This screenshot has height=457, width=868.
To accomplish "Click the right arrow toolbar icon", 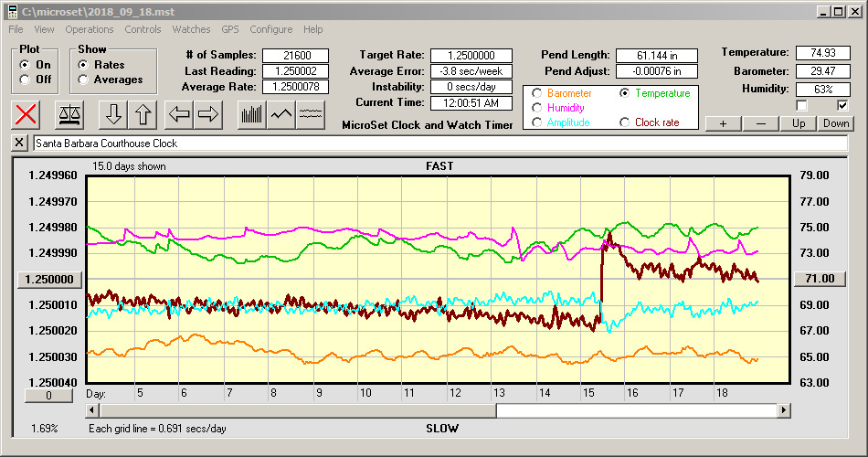I will point(208,114).
